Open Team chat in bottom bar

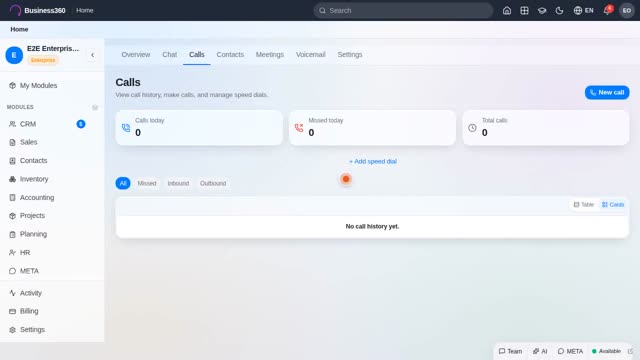tap(510, 351)
